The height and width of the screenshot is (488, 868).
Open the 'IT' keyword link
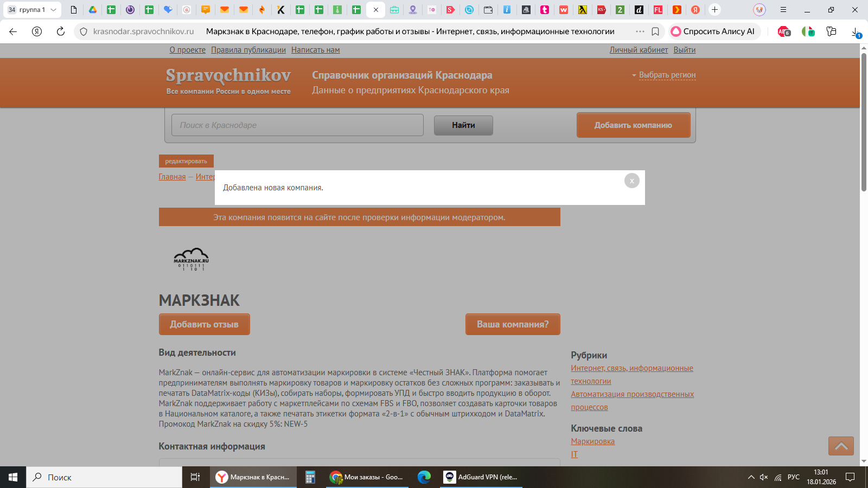coord(574,454)
